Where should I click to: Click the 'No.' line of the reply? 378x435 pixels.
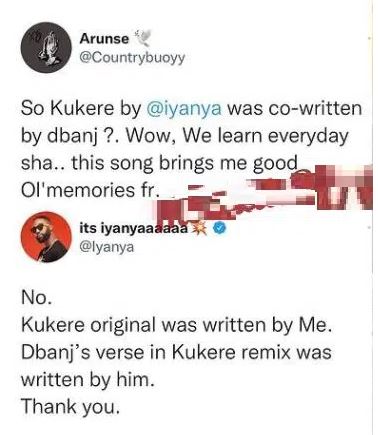(x=37, y=297)
